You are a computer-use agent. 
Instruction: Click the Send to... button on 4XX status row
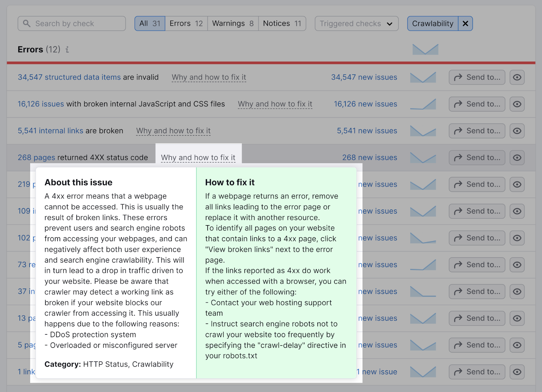[477, 157]
